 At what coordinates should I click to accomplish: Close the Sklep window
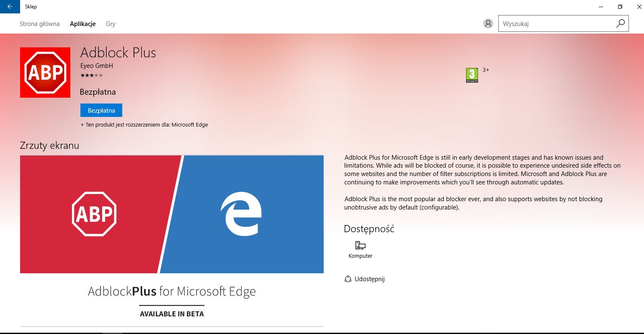[x=639, y=7]
